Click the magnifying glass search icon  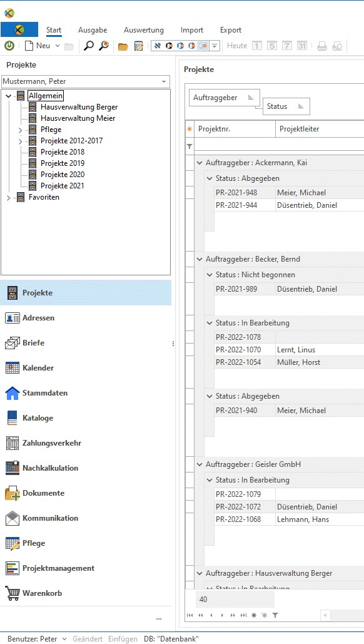89,46
